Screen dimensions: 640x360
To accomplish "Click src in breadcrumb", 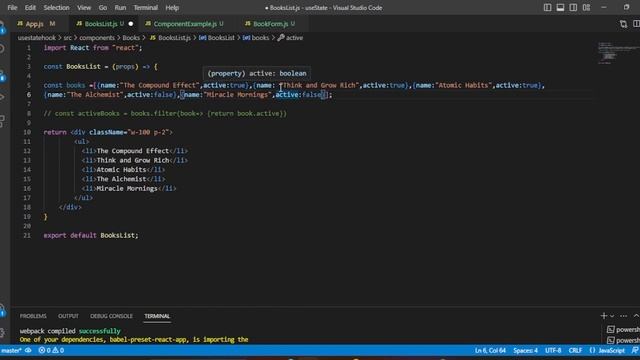I will click(67, 38).
